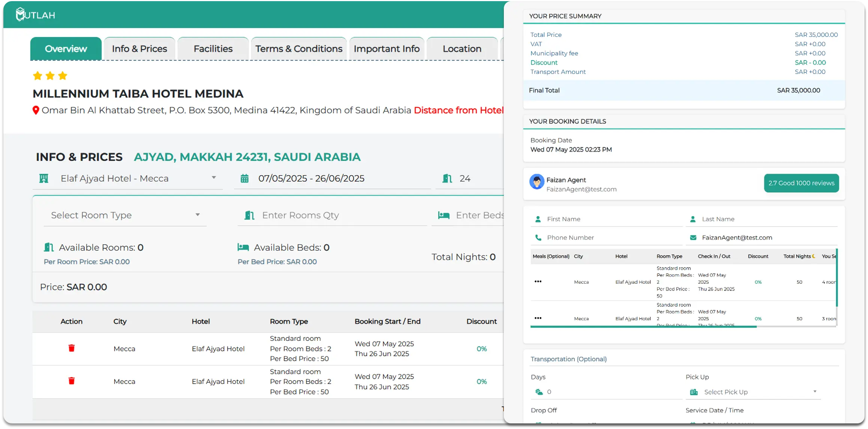The height and width of the screenshot is (429, 868).
Task: Click the horizontal scrollbar under the booking table
Action: [643, 327]
